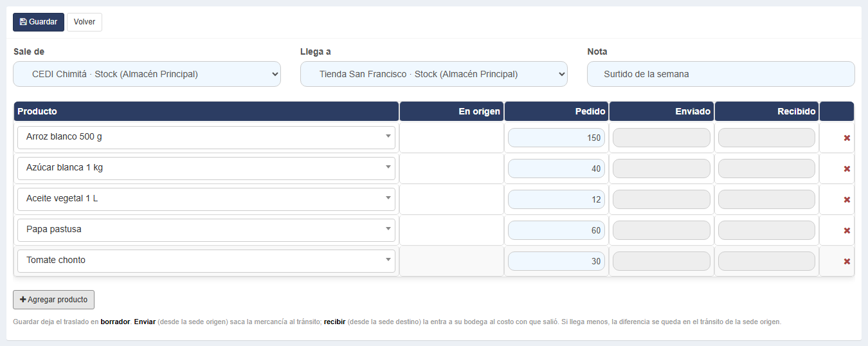The width and height of the screenshot is (868, 346).
Task: Open the Sale de origin dropdown
Action: 147,74
